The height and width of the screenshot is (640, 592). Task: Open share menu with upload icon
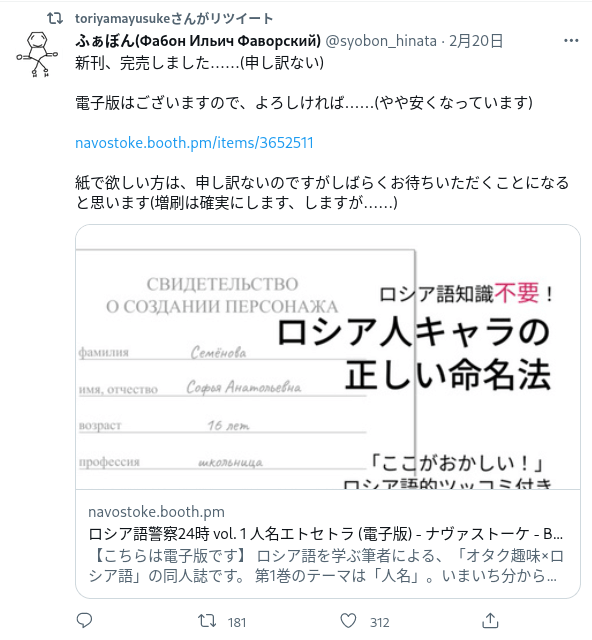[490, 621]
